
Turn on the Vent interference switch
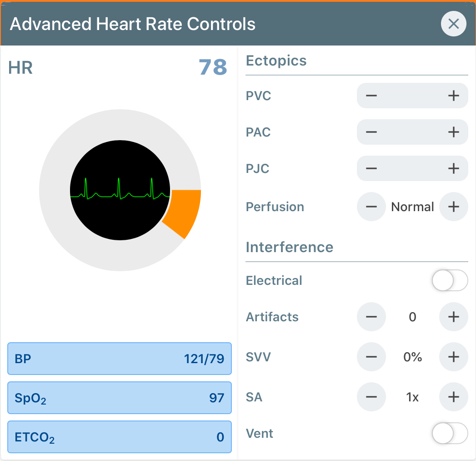click(450, 434)
